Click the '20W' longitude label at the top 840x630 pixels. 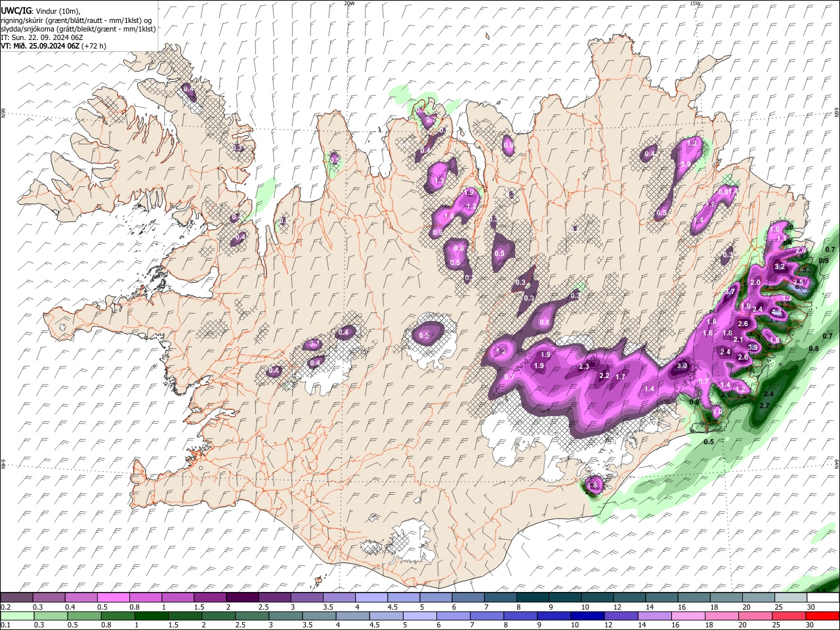coord(349,3)
